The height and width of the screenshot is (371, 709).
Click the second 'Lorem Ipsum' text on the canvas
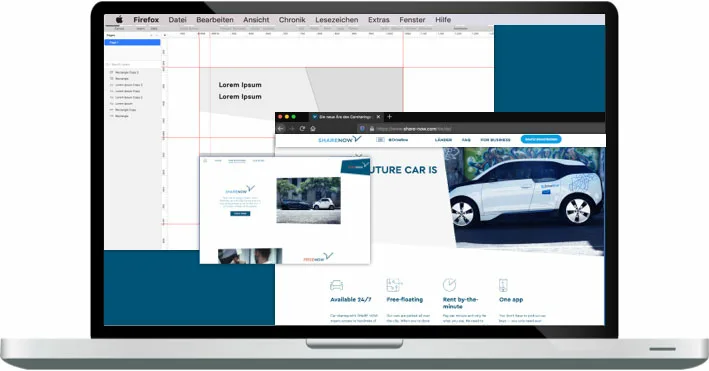click(240, 96)
